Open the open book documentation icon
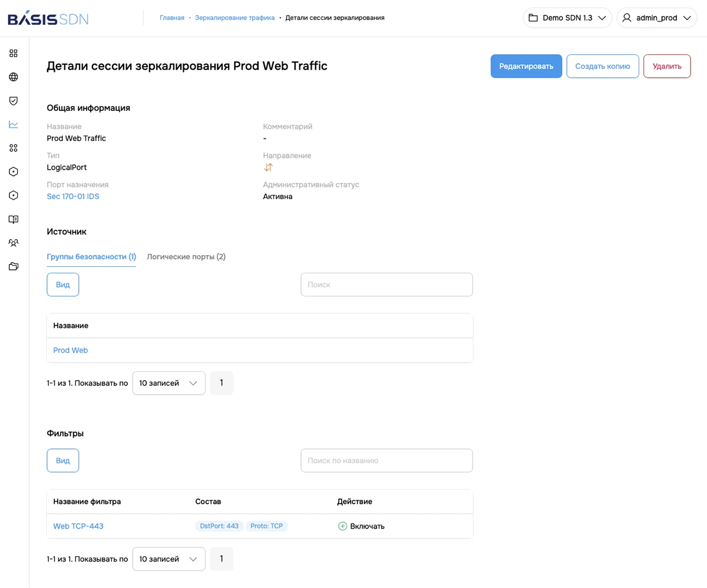The image size is (707, 588). (x=14, y=219)
